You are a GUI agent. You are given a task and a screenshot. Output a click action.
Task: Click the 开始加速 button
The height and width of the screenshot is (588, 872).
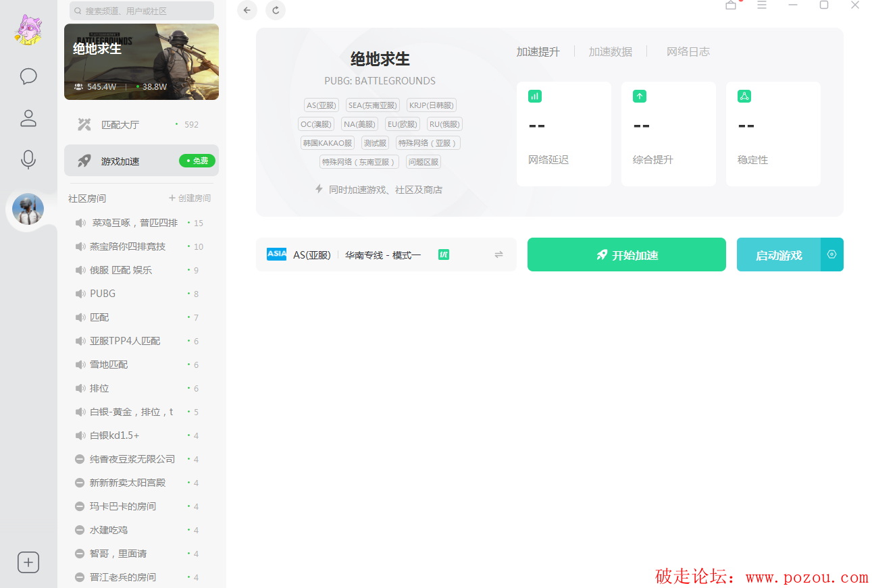tap(626, 255)
